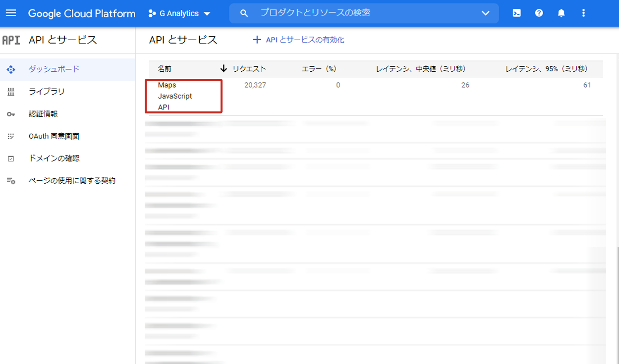The width and height of the screenshot is (619, 364).
Task: Expand the G Analytics project selector
Action: click(179, 13)
